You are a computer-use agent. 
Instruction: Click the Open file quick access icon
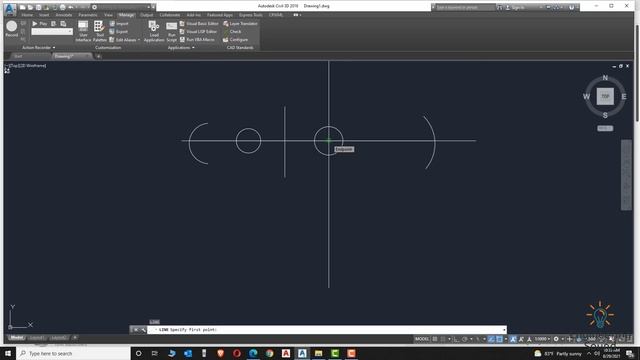click(x=30, y=7)
